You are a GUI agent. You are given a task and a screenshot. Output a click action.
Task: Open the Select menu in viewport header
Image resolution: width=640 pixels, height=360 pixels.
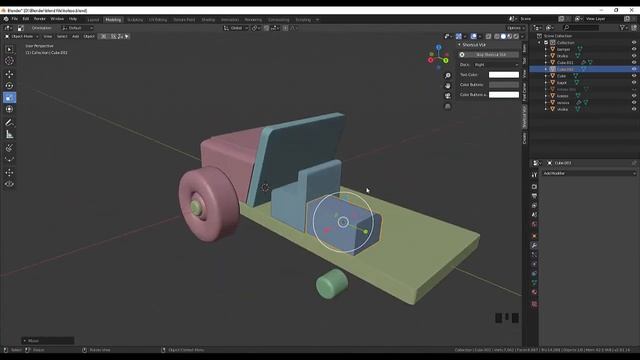pyautogui.click(x=62, y=36)
